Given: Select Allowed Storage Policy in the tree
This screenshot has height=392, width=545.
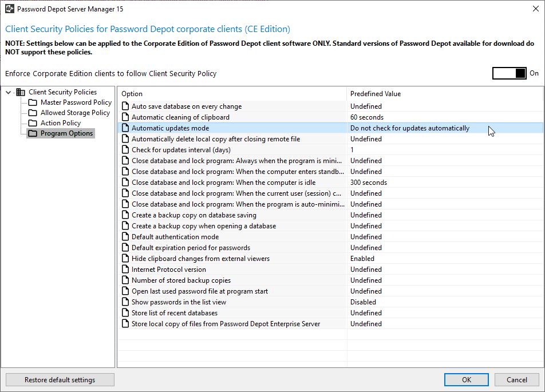Looking at the screenshot, I should [75, 113].
